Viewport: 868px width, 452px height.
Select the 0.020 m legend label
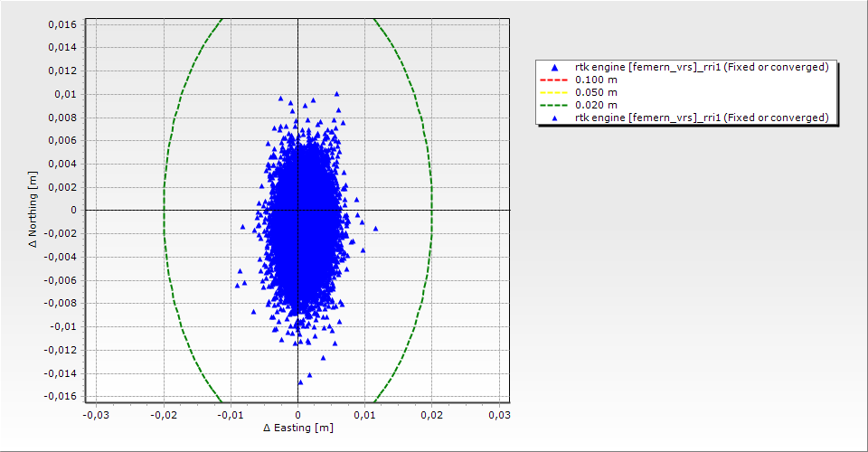(x=596, y=105)
